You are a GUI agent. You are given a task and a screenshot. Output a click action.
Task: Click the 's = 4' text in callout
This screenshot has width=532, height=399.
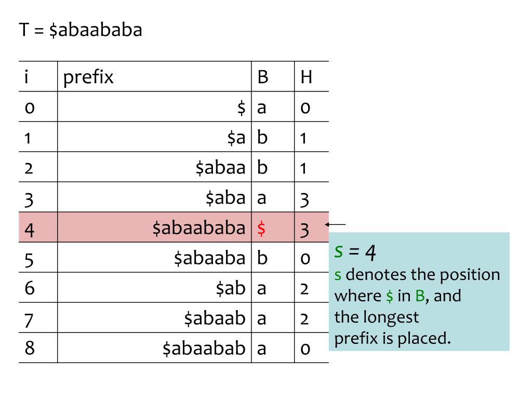point(355,252)
